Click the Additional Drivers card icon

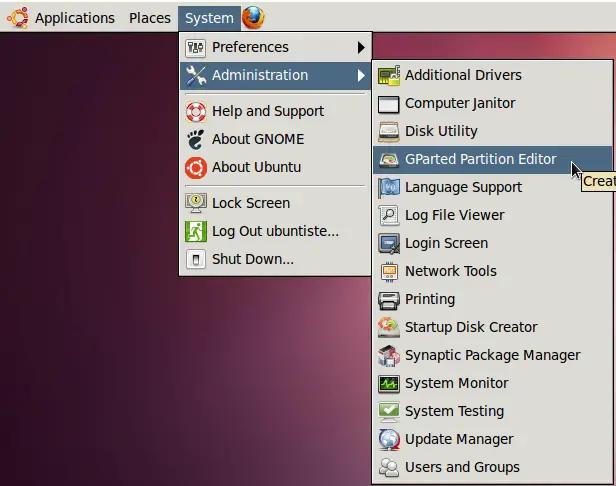[389, 75]
